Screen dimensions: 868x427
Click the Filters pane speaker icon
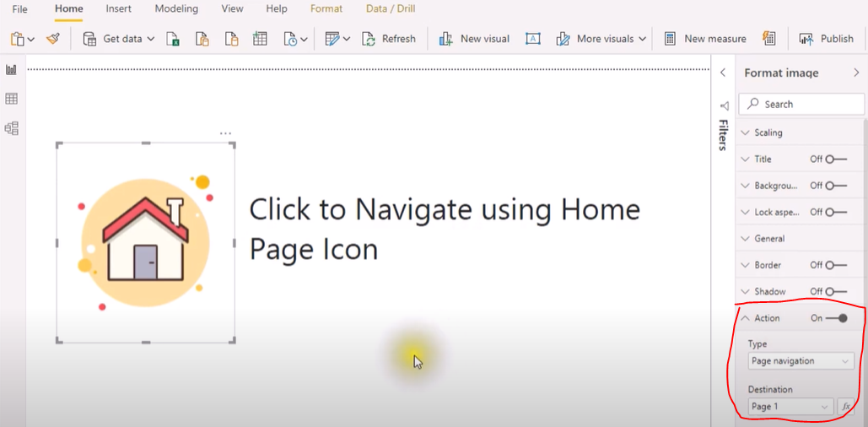(724, 105)
